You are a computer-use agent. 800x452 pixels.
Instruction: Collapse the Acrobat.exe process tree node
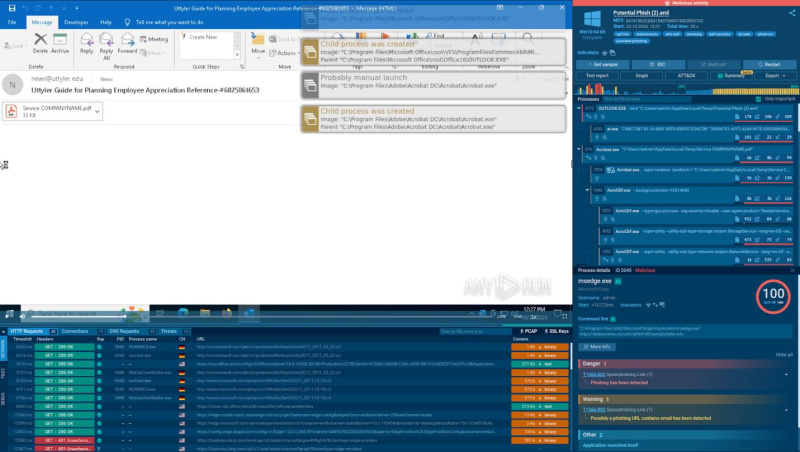coord(578,151)
